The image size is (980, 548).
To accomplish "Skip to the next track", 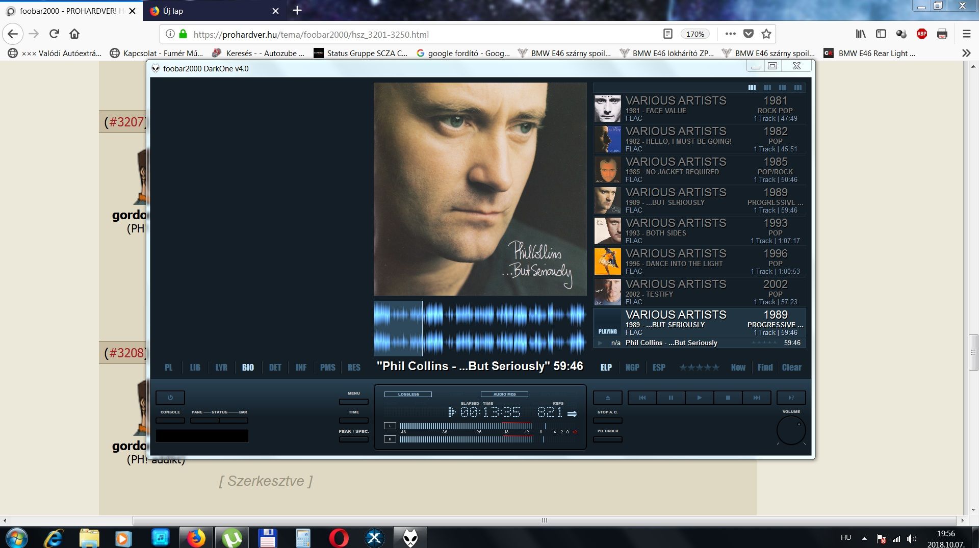I will pyautogui.click(x=757, y=398).
